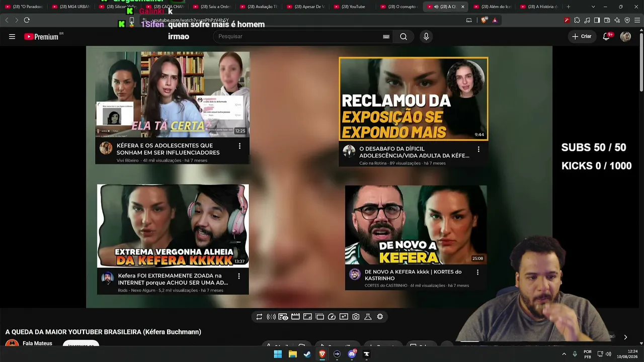
Task: Open browser extensions puzzle icon
Action: (577, 20)
